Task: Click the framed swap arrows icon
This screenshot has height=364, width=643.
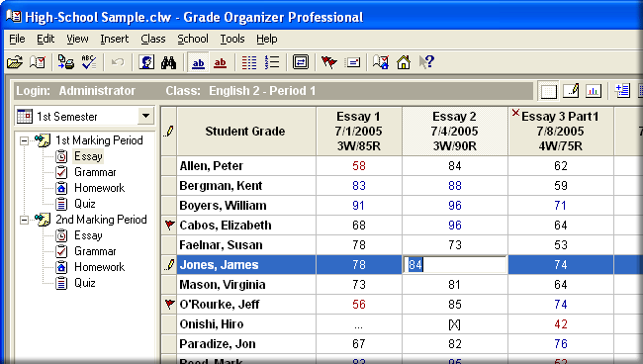Action: (x=301, y=62)
